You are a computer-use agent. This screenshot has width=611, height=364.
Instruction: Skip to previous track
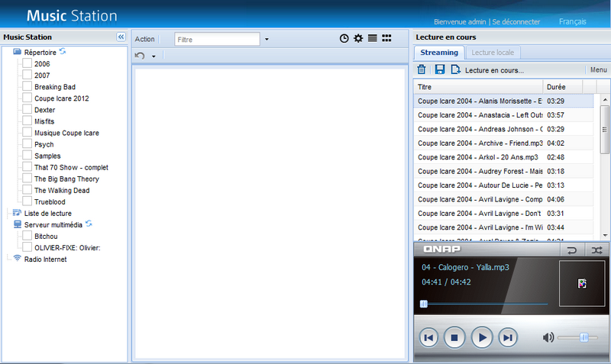[428, 337]
